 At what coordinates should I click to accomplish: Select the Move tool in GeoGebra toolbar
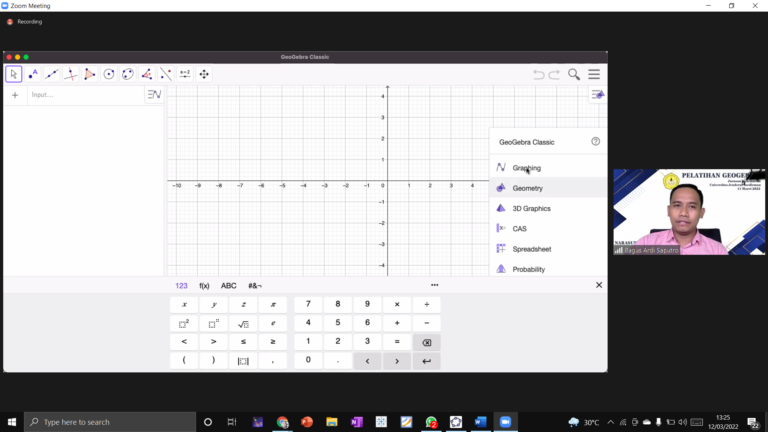[13, 74]
